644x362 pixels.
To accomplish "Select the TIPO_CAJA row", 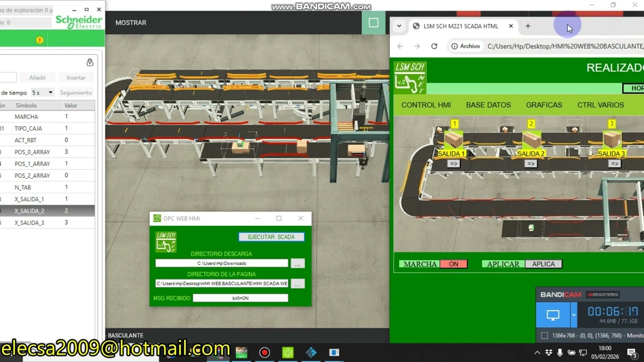I will tap(47, 128).
